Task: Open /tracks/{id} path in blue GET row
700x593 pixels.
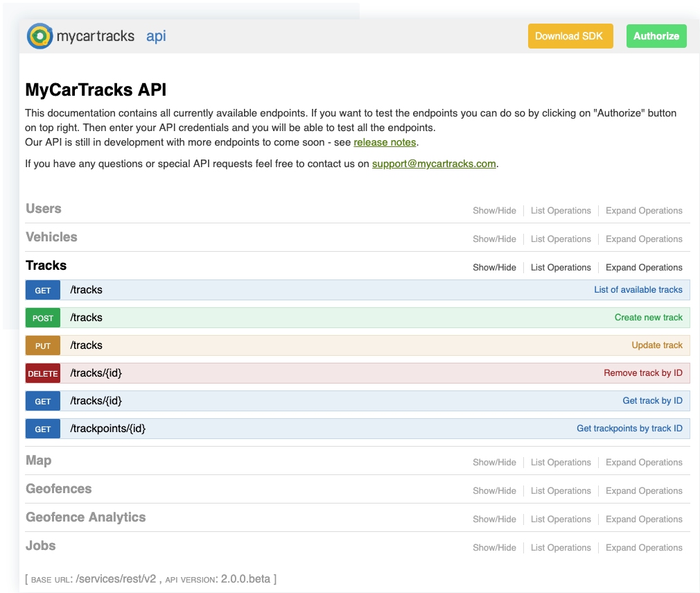Action: [x=96, y=401]
